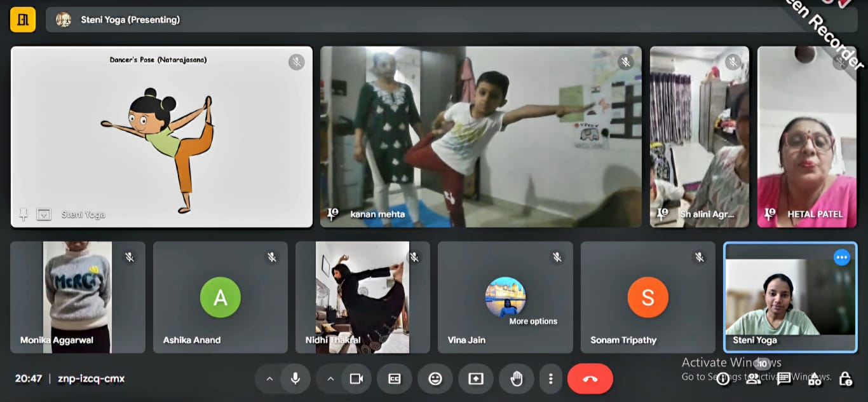Expand audio settings with the microphone chevron
This screenshot has width=868, height=402.
pyautogui.click(x=269, y=378)
